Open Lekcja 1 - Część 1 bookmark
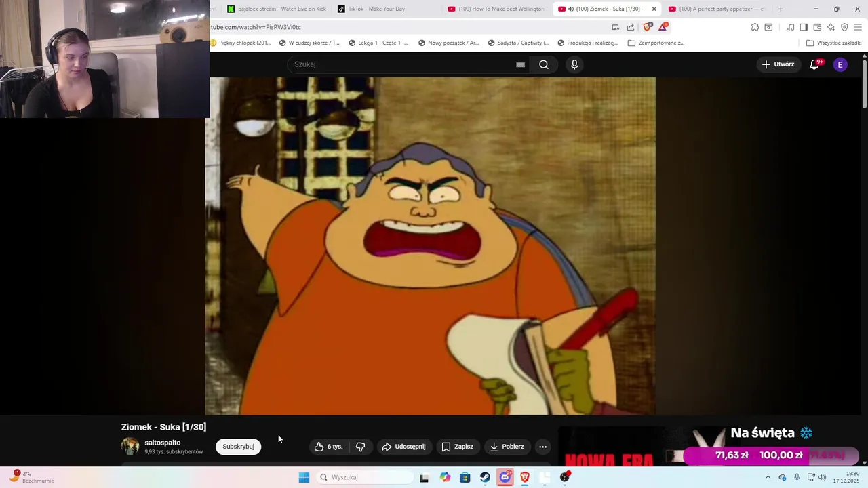Image resolution: width=868 pixels, height=488 pixels. point(378,43)
